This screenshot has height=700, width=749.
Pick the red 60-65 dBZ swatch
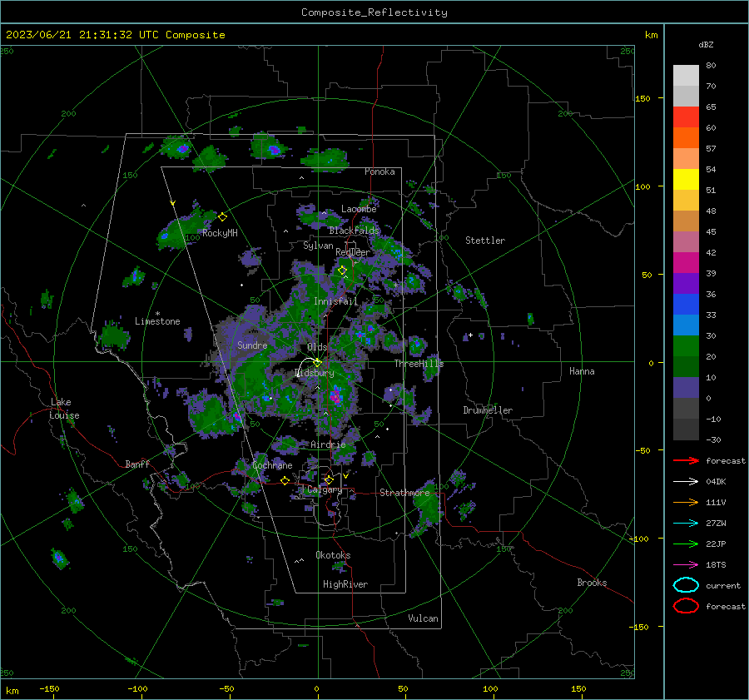click(686, 117)
